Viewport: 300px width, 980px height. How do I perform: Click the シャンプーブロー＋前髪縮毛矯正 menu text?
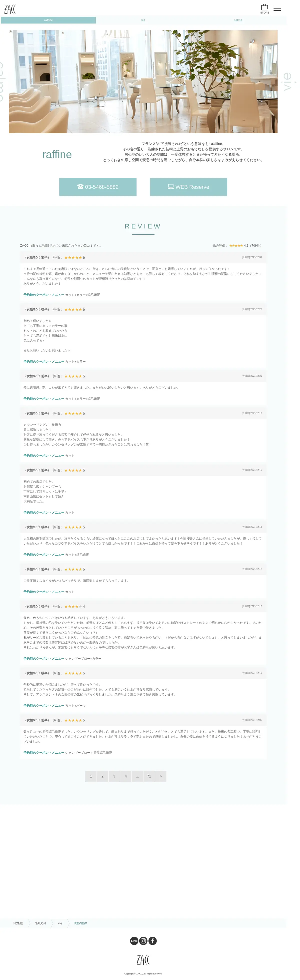coord(88,752)
